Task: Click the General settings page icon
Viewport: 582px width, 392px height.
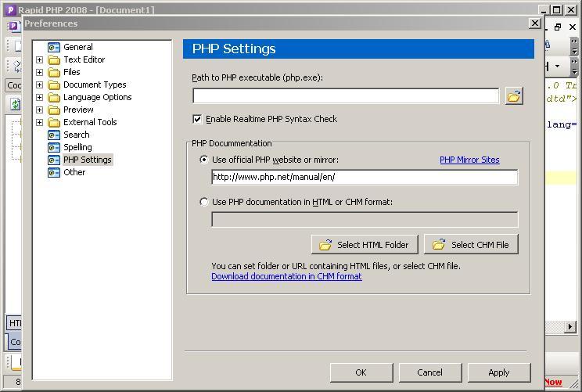Action: pos(54,47)
